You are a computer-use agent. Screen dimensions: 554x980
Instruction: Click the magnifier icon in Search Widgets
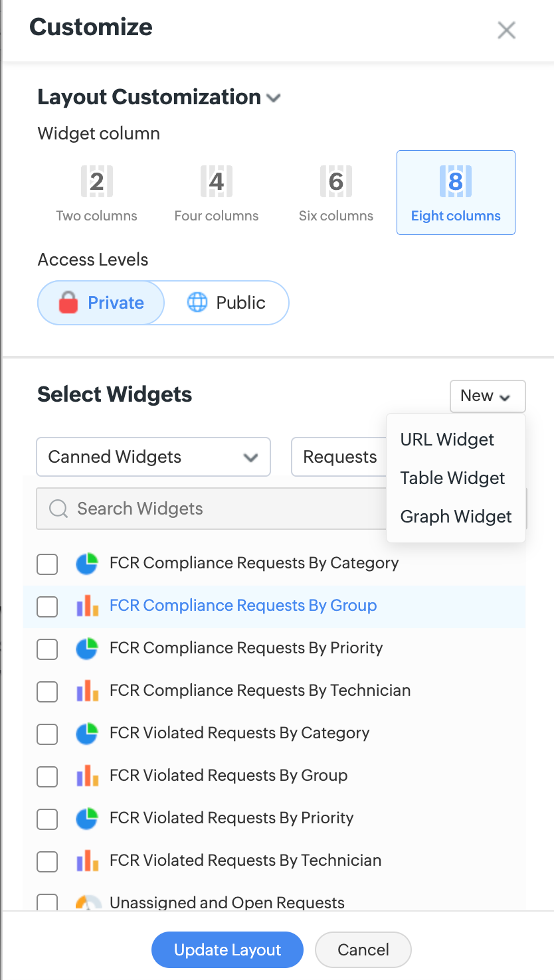coord(58,509)
